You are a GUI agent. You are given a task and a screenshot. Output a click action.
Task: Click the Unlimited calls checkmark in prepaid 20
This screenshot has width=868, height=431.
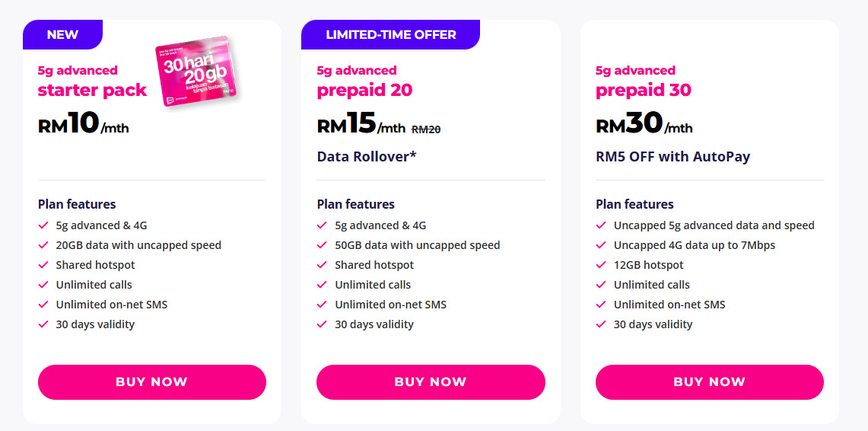click(x=323, y=285)
